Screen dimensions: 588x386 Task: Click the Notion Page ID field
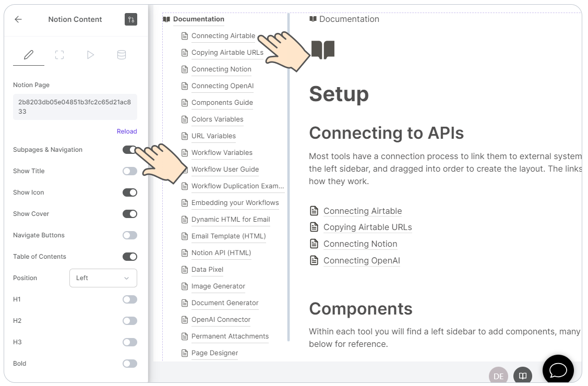point(75,107)
